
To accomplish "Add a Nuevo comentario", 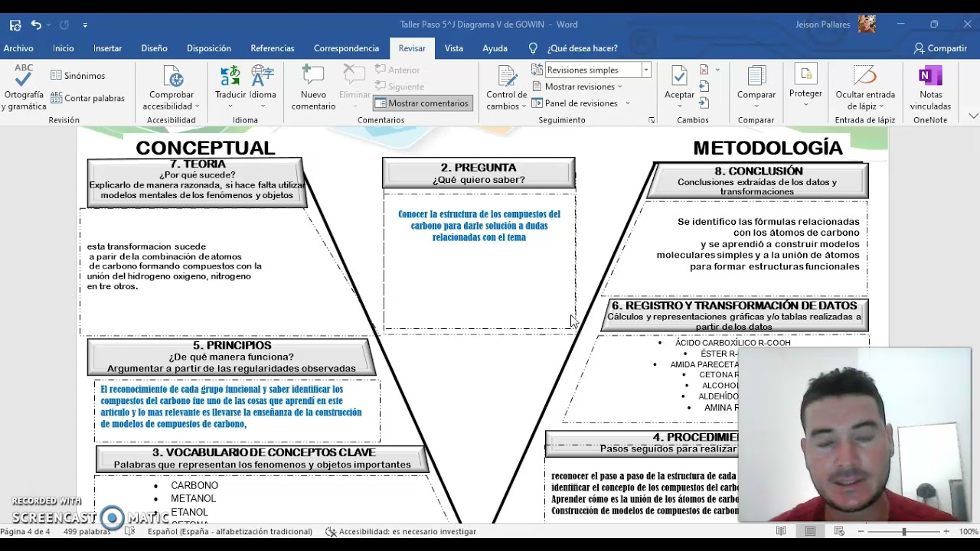I will pyautogui.click(x=313, y=88).
